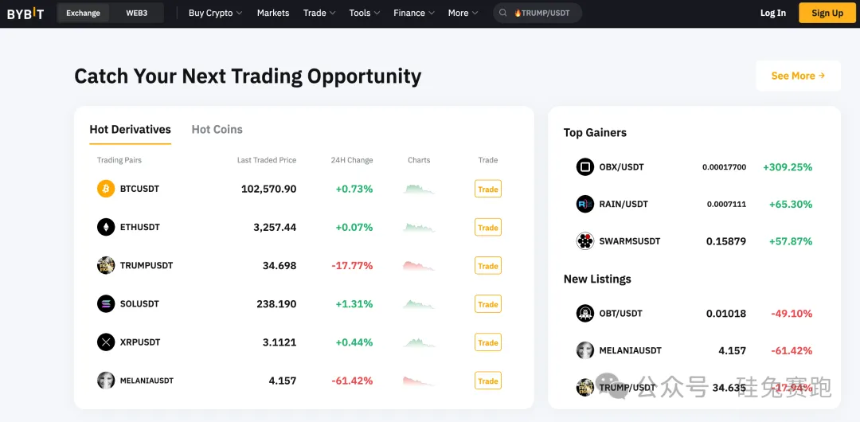Click the Bitcoin icon for BTCUSDT
This screenshot has height=422, width=860.
point(106,189)
